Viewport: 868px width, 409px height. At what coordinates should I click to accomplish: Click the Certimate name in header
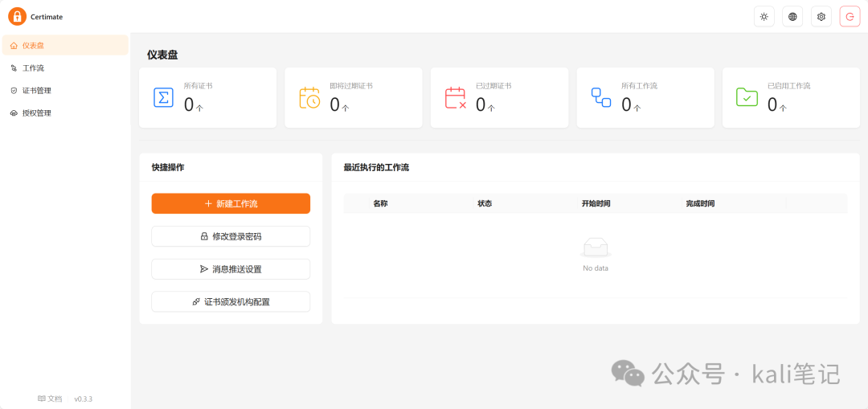click(47, 17)
